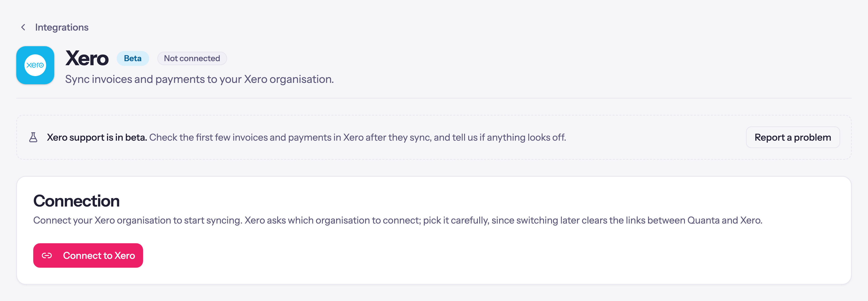The image size is (868, 301).
Task: Click the back chevron arrow beside Integrations
Action: click(x=23, y=27)
